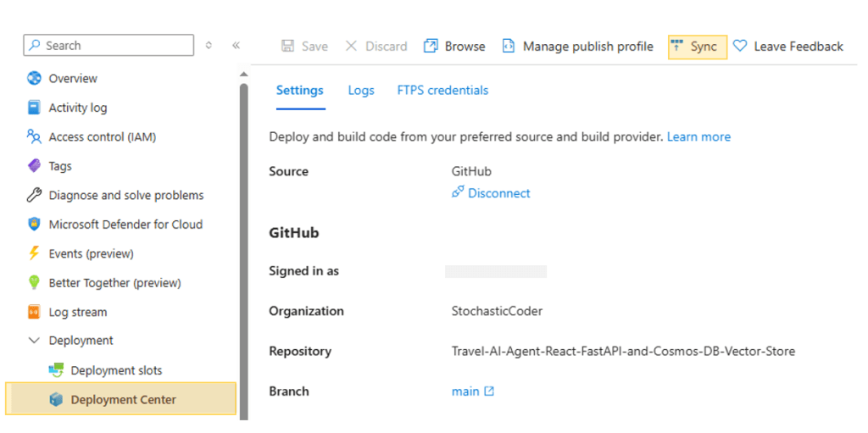Collapse the Deployment section chevron
The height and width of the screenshot is (433, 868).
click(x=34, y=341)
